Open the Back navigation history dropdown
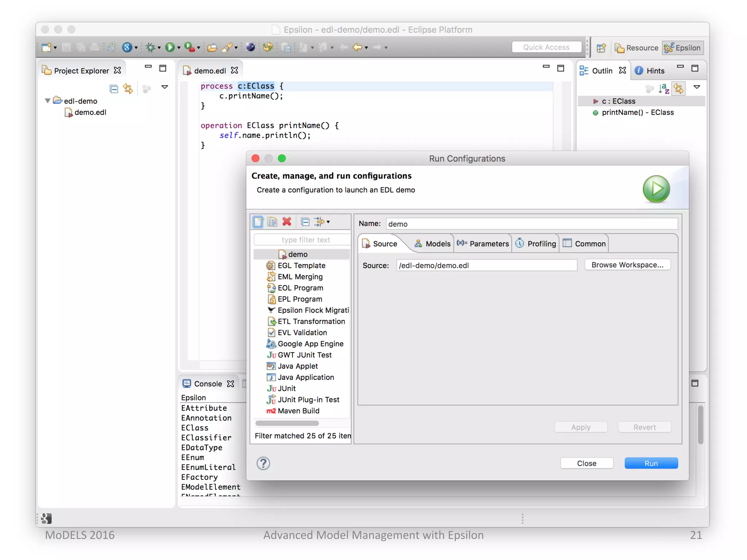747x560 pixels. pyautogui.click(x=366, y=48)
